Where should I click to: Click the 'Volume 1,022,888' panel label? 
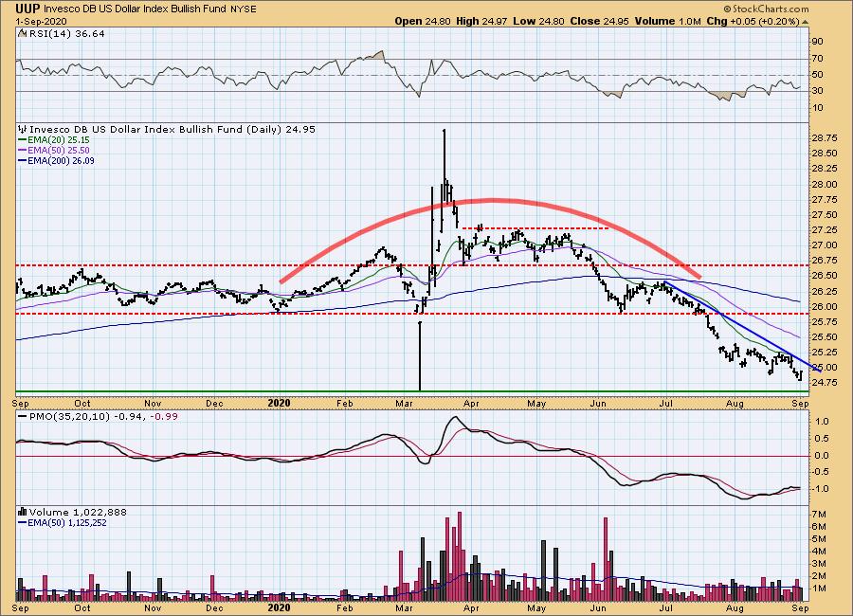(78, 513)
